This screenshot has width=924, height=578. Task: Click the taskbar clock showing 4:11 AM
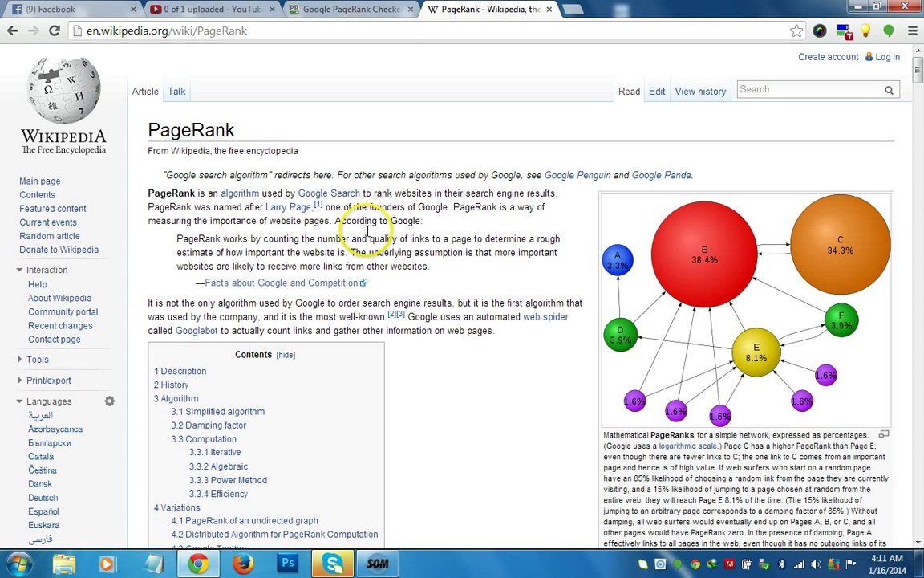coord(886,564)
